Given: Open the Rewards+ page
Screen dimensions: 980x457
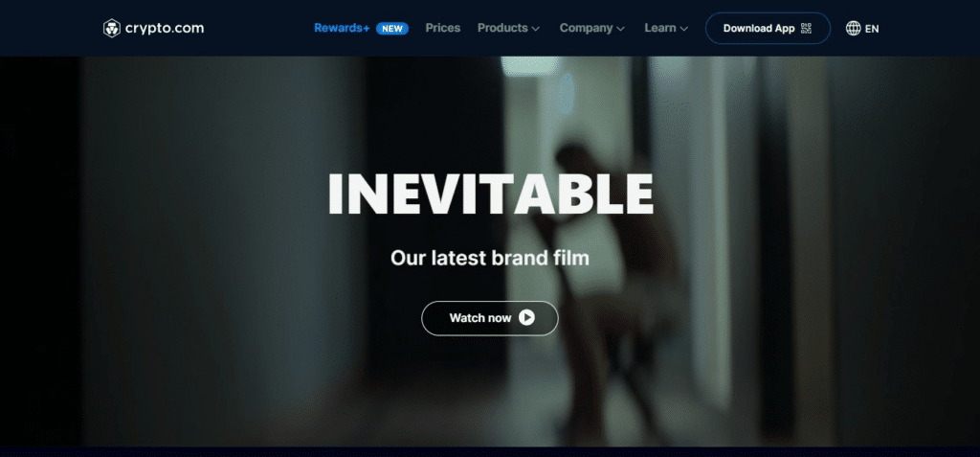Looking at the screenshot, I should point(342,28).
